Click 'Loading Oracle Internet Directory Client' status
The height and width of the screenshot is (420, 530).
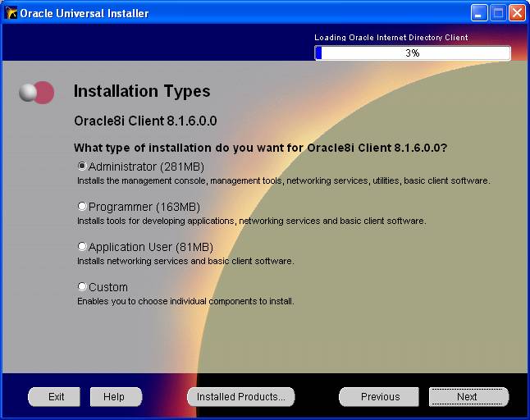coord(391,37)
